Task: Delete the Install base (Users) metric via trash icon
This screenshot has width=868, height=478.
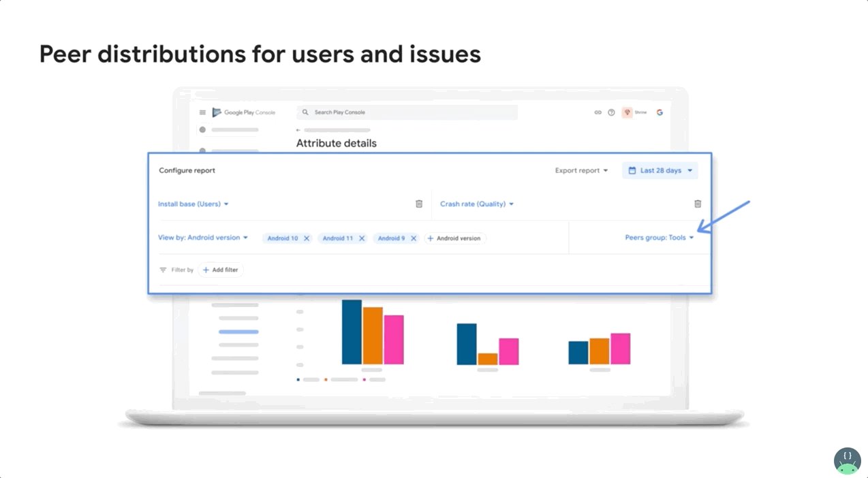Action: click(419, 204)
